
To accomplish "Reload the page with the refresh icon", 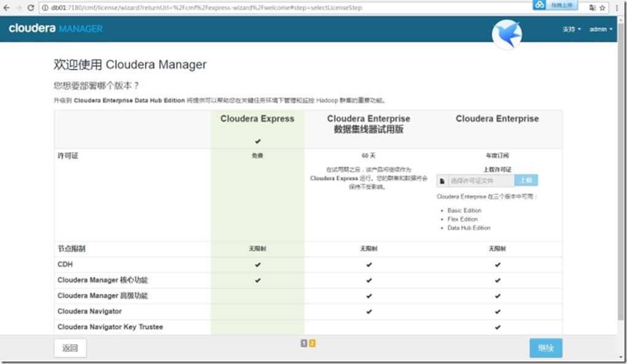I will 31,7.
